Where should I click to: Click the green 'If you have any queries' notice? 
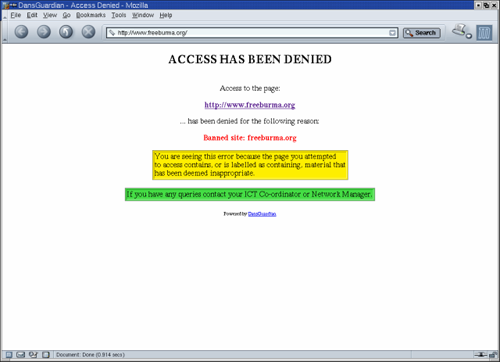[x=250, y=194]
